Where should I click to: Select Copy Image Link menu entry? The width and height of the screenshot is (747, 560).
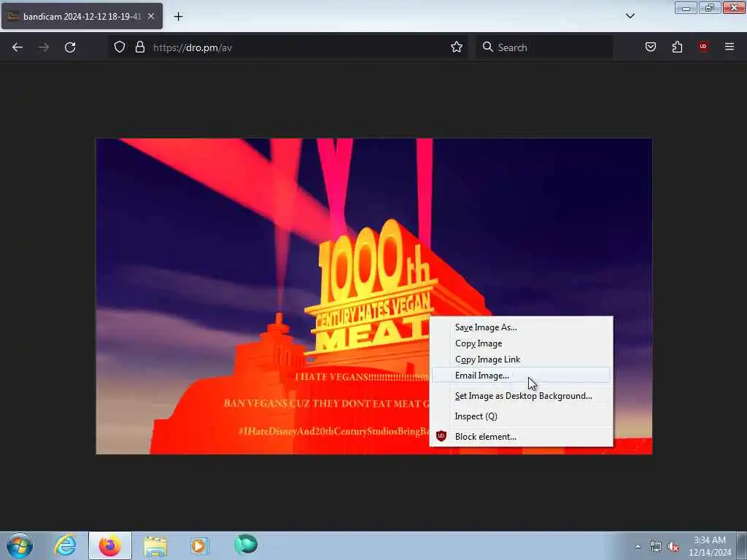point(521,359)
